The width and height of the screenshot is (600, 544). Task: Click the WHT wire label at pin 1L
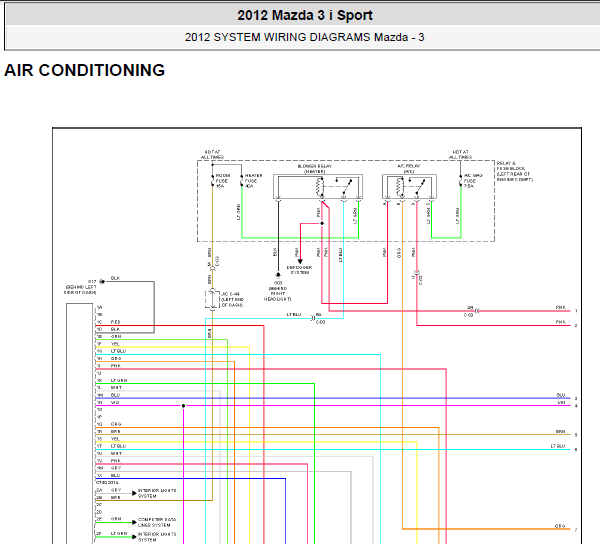[x=116, y=388]
